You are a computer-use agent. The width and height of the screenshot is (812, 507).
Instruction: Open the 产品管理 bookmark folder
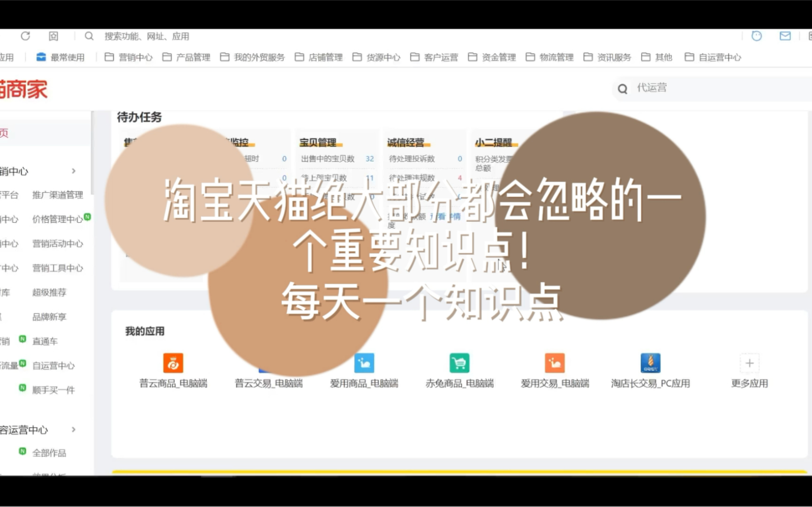[x=186, y=57]
